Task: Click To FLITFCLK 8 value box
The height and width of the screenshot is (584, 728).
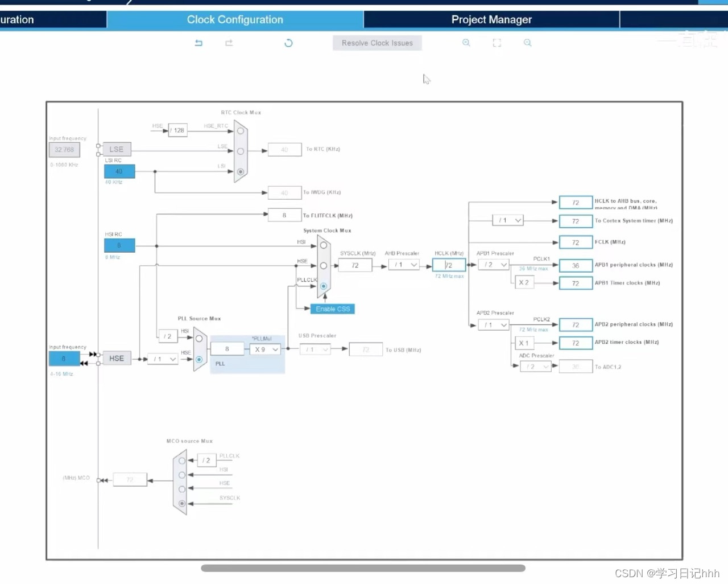Action: point(284,215)
